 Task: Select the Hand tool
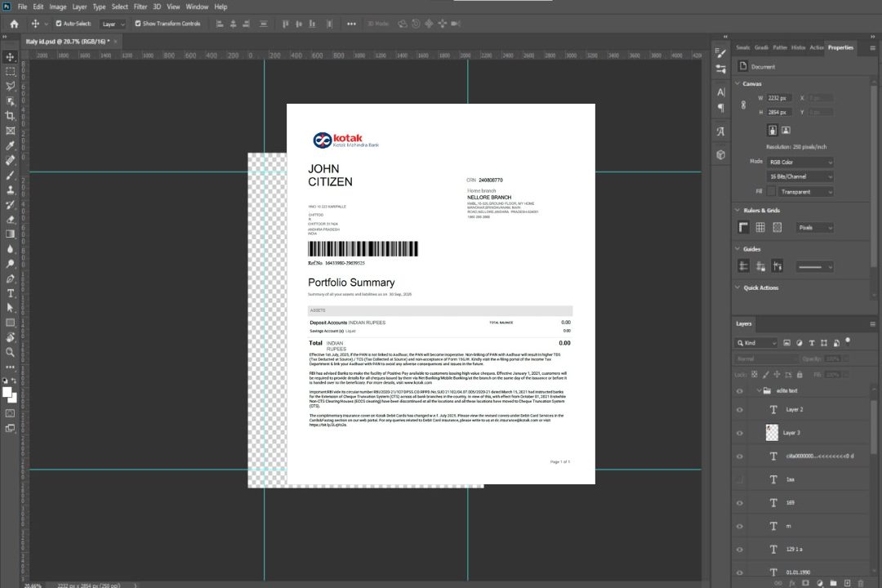(10, 337)
